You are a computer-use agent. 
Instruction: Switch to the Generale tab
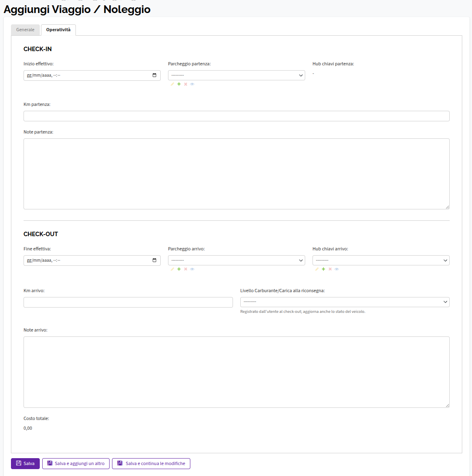[x=25, y=30]
